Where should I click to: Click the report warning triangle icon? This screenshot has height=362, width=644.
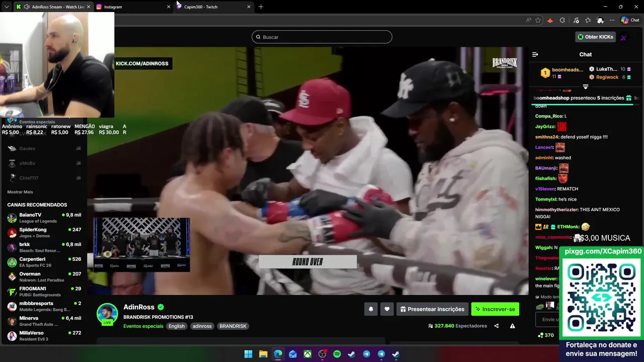point(512,326)
